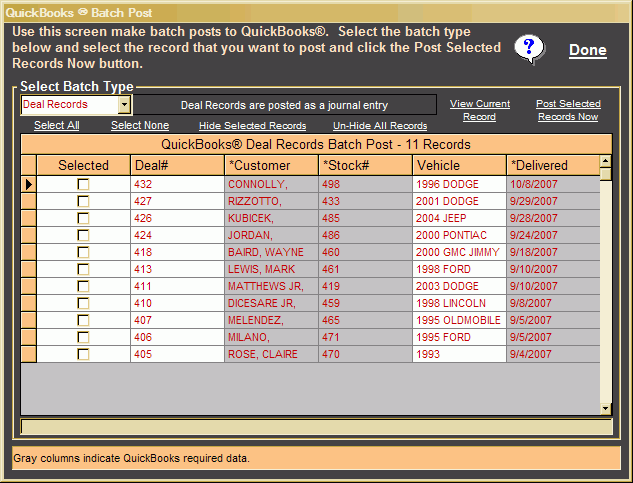633x483 pixels.
Task: Check the Selected box for deal 410
Action: [83, 303]
